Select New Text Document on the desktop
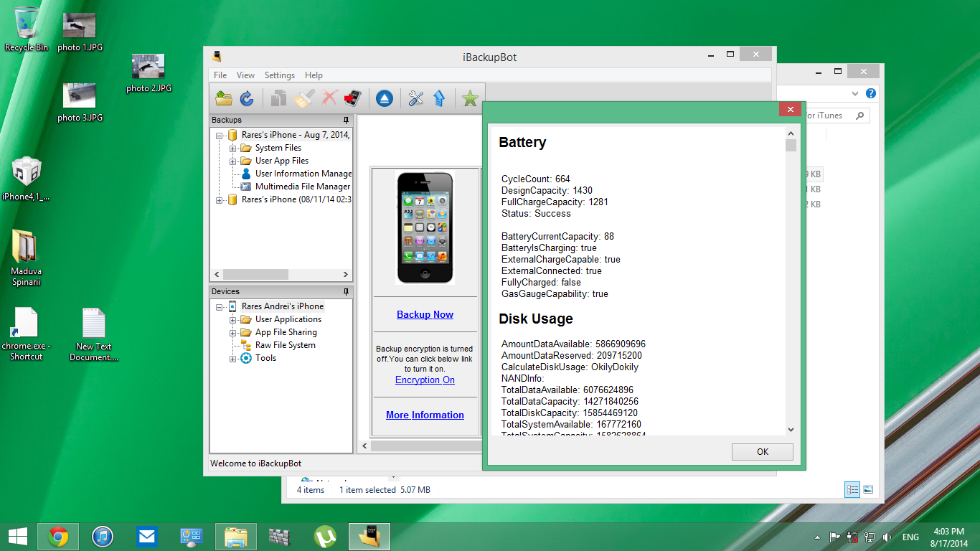Viewport: 980px width, 551px height. [94, 334]
